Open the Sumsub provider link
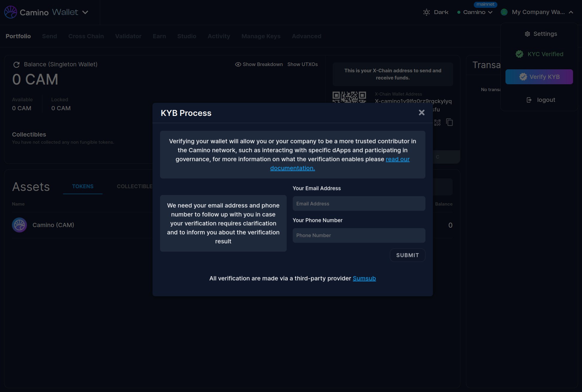The height and width of the screenshot is (392, 582). point(364,278)
